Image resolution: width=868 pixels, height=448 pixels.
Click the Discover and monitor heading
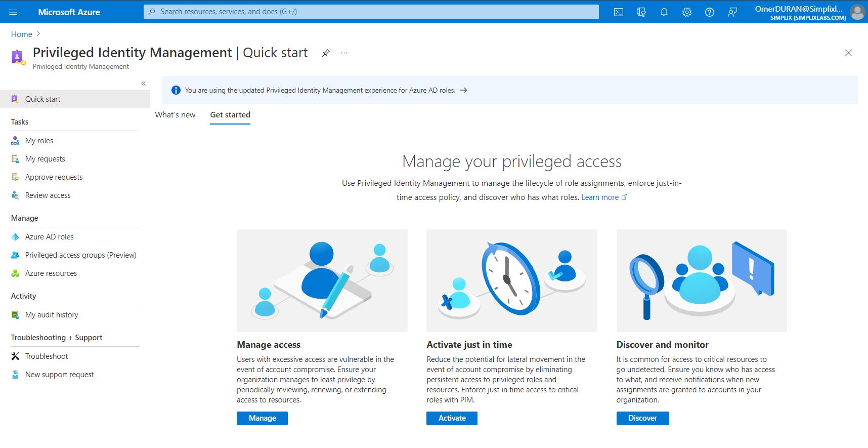(663, 345)
